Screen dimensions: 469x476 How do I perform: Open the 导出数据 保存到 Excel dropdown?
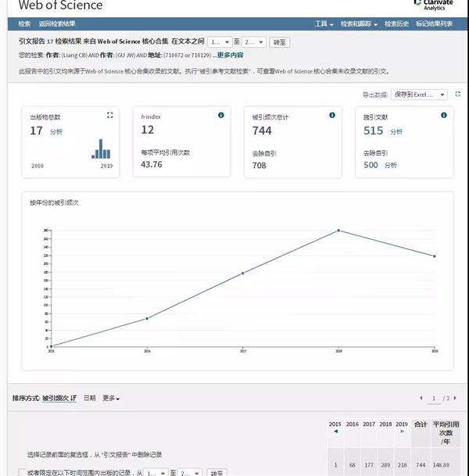[x=421, y=95]
